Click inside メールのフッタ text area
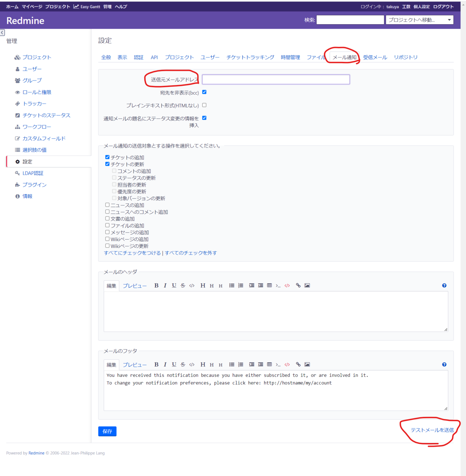 (x=276, y=390)
